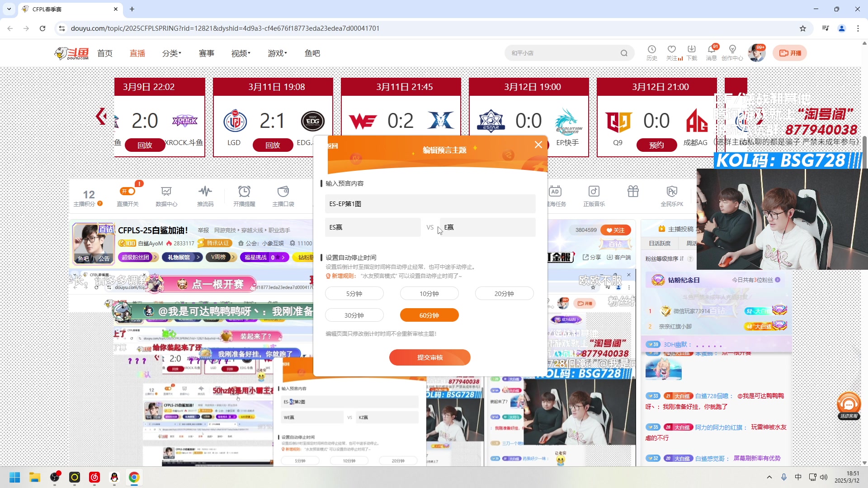Open the ad task (AD) icon
Image resolution: width=868 pixels, height=488 pixels.
(x=555, y=192)
